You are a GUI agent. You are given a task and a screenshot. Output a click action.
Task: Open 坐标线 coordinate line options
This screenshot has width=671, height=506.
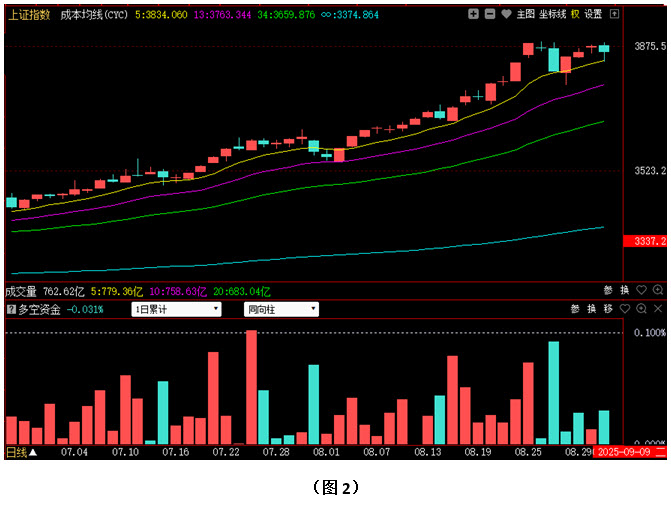552,14
